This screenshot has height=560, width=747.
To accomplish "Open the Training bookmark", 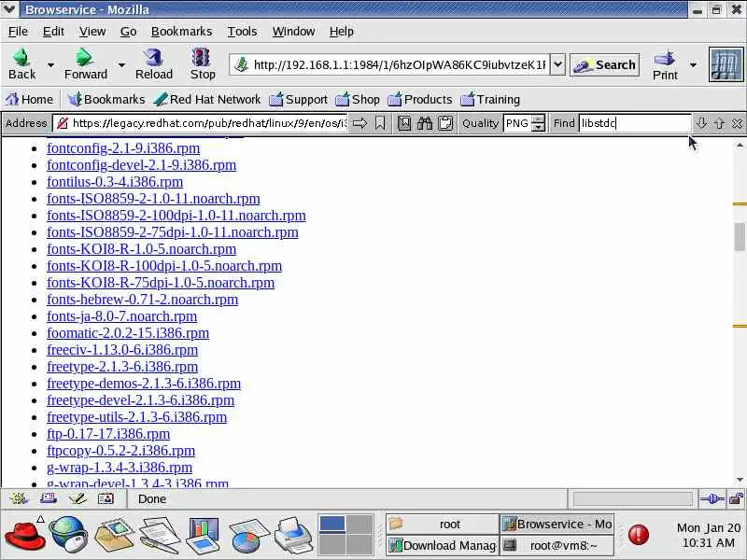I will (491, 99).
